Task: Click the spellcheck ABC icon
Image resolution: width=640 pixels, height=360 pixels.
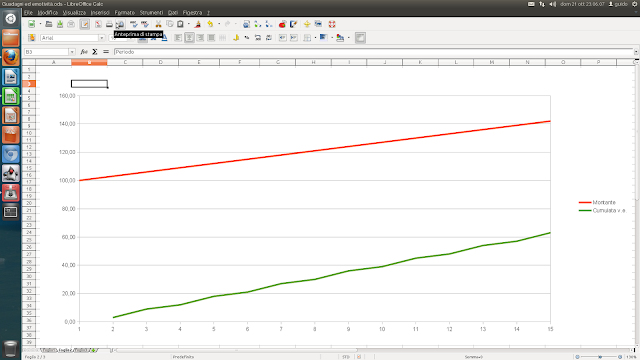Action: click(133, 24)
